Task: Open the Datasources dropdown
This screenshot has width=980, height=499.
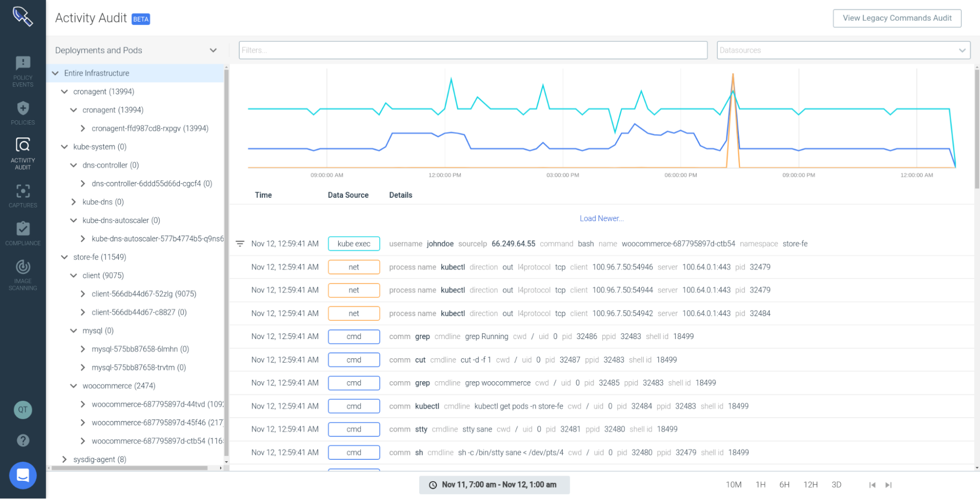Action: click(x=843, y=50)
